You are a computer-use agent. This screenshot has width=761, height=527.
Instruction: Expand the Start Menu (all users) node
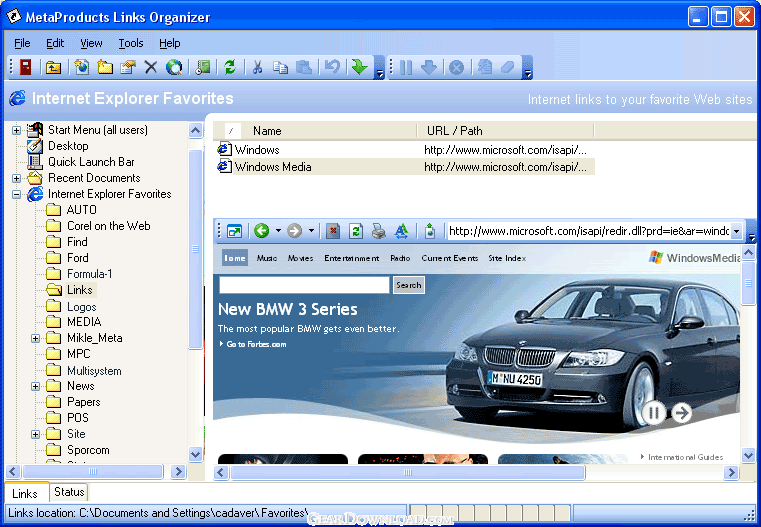[x=17, y=130]
